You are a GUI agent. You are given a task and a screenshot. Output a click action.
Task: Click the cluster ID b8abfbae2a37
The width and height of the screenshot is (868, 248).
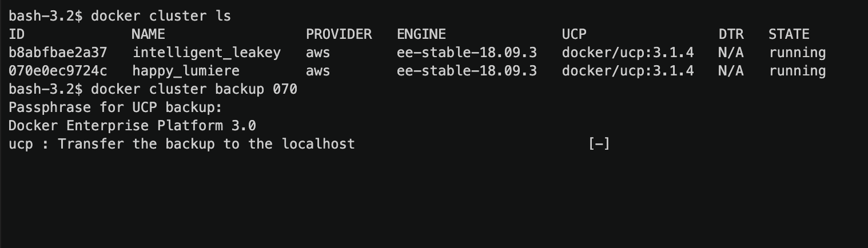point(58,53)
